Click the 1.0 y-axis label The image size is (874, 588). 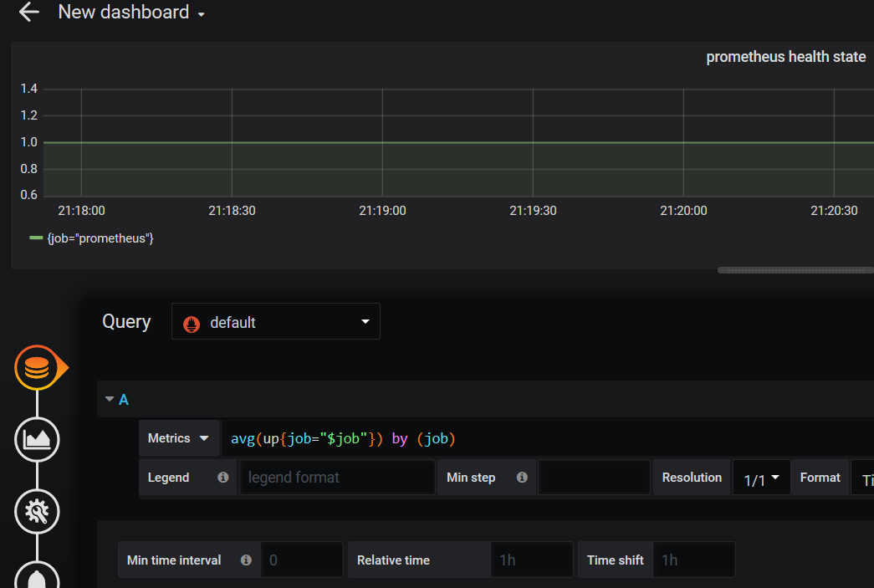[x=29, y=142]
